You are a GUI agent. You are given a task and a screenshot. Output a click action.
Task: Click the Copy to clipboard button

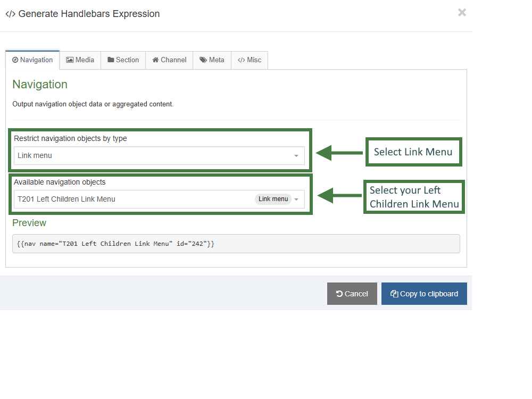(x=424, y=293)
